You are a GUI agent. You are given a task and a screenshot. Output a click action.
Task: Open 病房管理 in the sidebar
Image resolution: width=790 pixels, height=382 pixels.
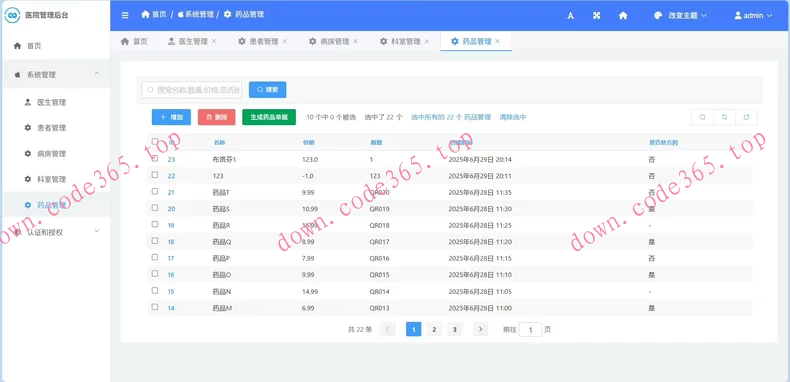55,154
